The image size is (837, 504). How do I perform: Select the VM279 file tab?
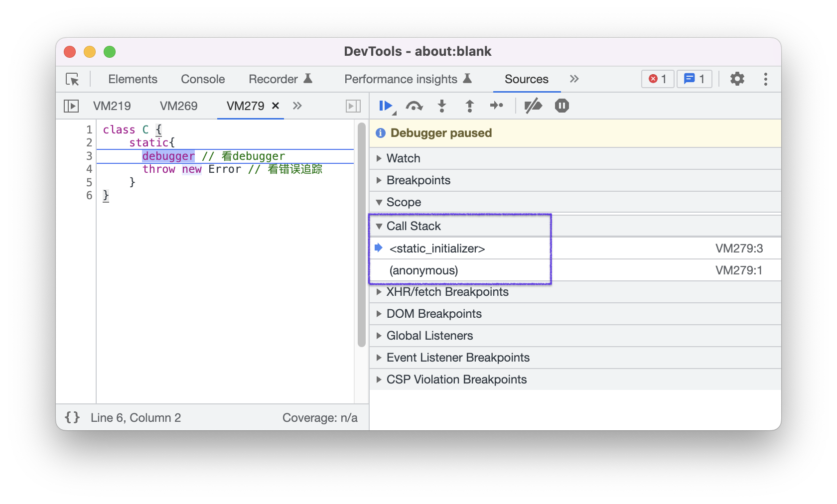click(x=245, y=106)
